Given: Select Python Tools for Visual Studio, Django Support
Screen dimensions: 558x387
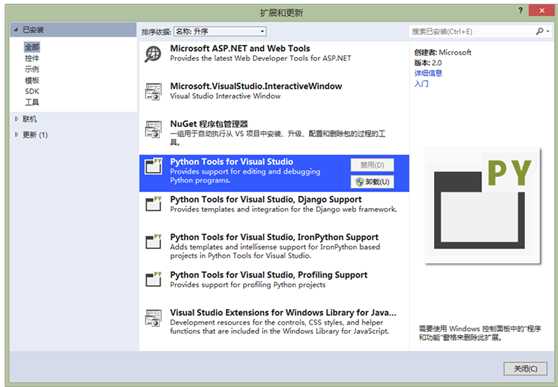Looking at the screenshot, I should (x=266, y=199).
